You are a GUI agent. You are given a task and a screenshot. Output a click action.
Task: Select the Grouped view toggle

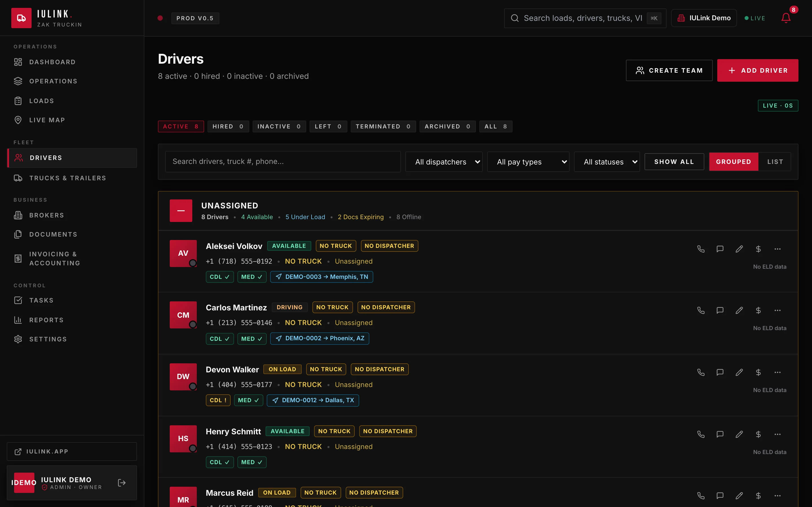coord(734,162)
